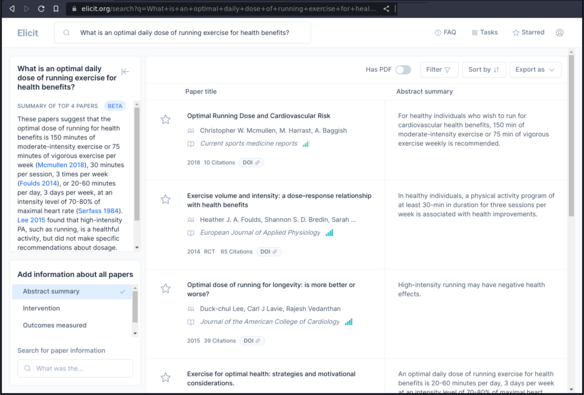
Task: Open the Mcmullen 2018 citation link
Action: [x=61, y=165]
